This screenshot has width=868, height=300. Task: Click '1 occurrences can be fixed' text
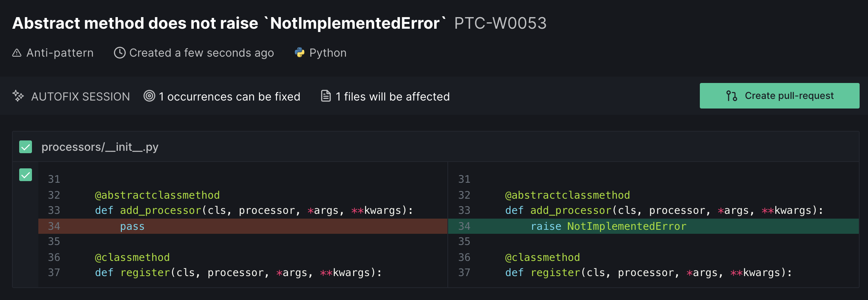(x=229, y=97)
